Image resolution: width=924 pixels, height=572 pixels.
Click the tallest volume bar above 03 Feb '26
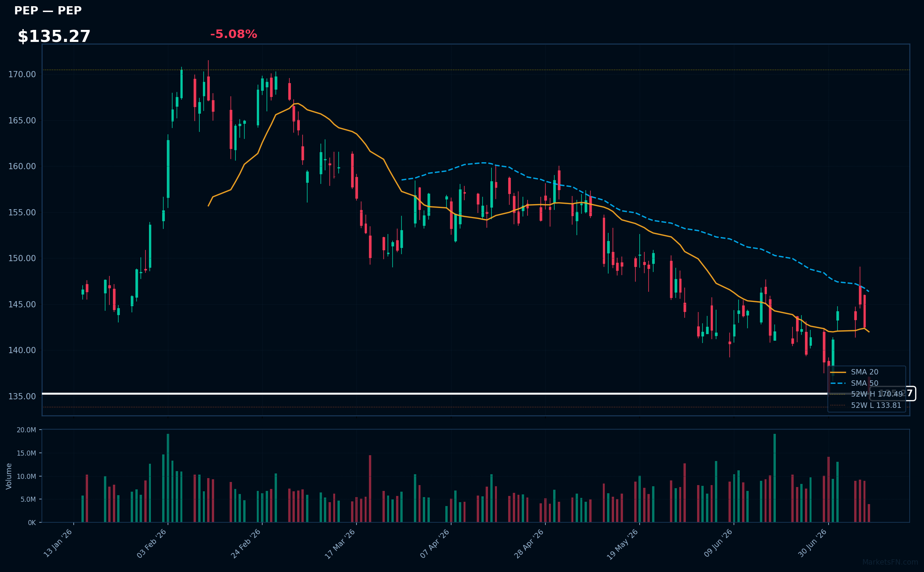point(168,478)
